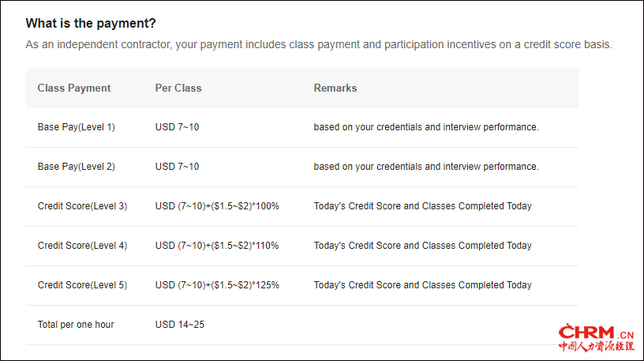
Task: Select the Per Class column header
Action: [178, 88]
